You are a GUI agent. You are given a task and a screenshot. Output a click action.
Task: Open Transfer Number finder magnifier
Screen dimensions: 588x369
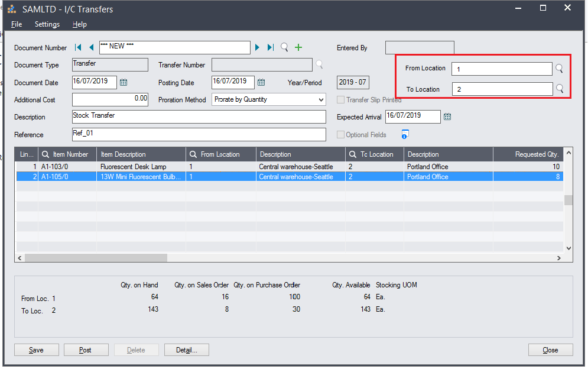[x=319, y=64]
